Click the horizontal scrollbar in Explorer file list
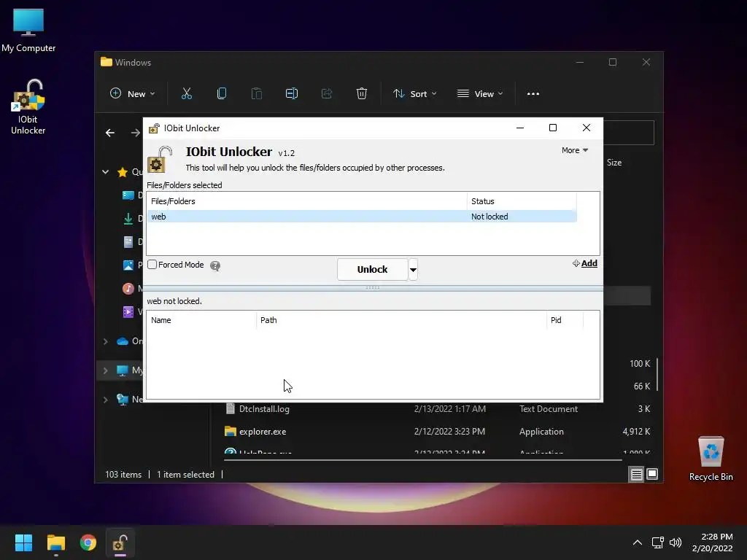The height and width of the screenshot is (560, 747). [422, 461]
